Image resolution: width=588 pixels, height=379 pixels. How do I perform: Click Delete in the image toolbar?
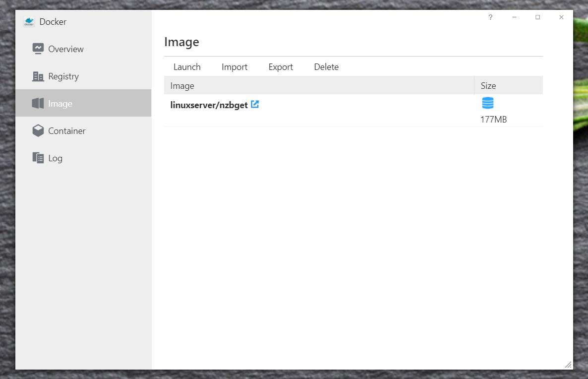pyautogui.click(x=326, y=67)
